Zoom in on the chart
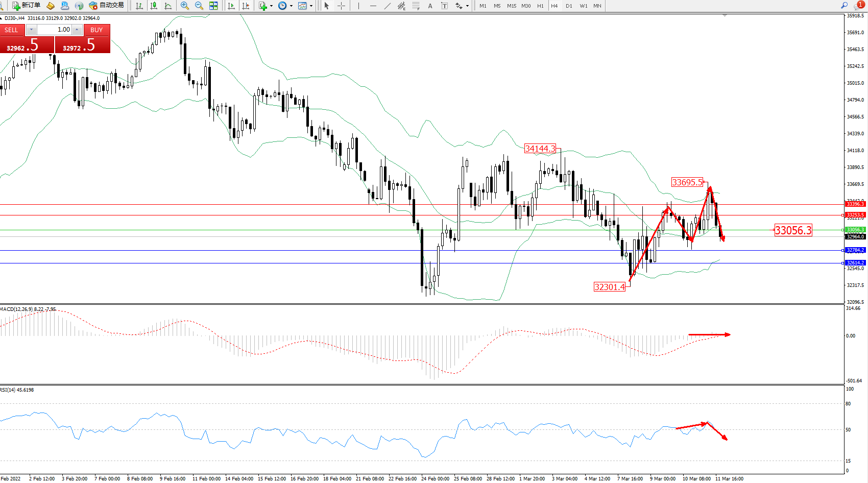The width and height of the screenshot is (868, 483). pyautogui.click(x=185, y=6)
